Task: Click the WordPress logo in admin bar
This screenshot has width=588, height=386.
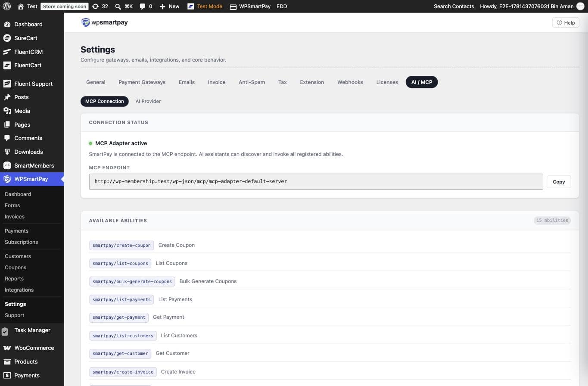Action: (7, 6)
